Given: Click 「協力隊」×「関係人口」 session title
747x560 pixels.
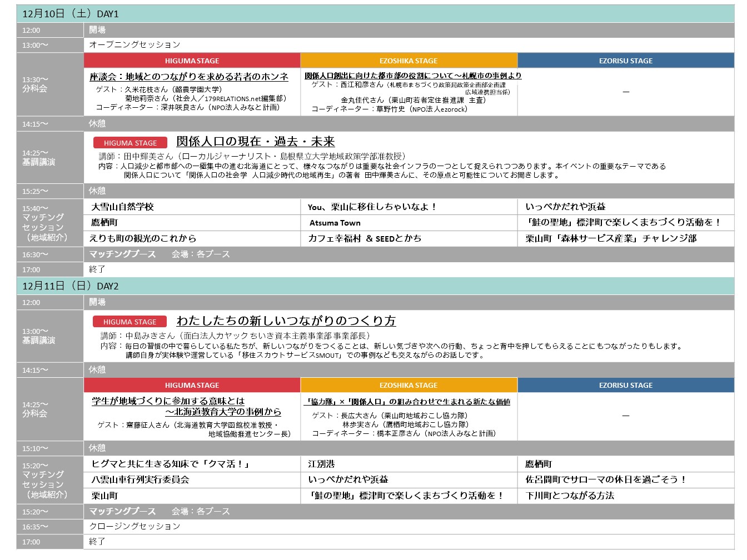Looking at the screenshot, I should [408, 402].
